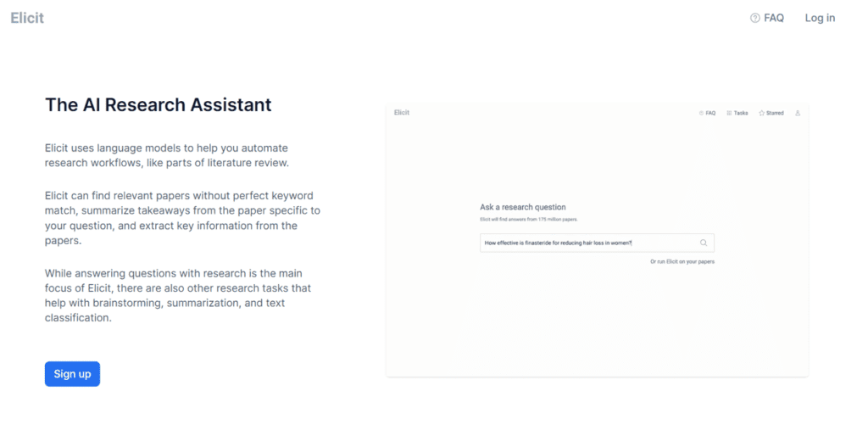Viewport: 868px width, 430px height.
Task: Click the 'Ask a research question' label
Action: coord(522,207)
